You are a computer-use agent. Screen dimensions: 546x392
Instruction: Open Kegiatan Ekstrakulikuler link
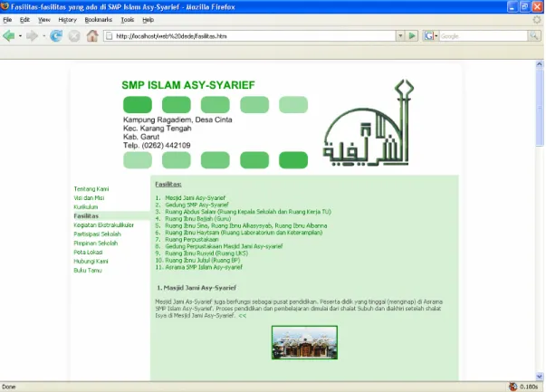coord(104,225)
